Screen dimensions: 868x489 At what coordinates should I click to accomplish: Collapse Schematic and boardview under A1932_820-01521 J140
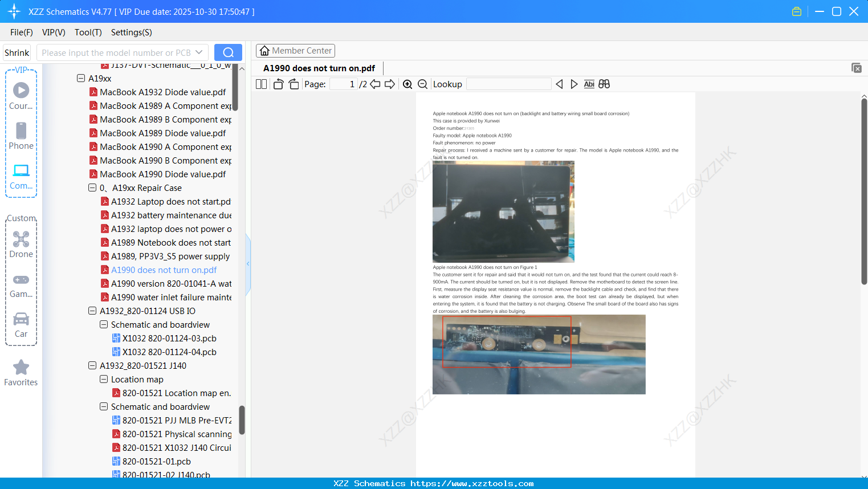click(104, 406)
